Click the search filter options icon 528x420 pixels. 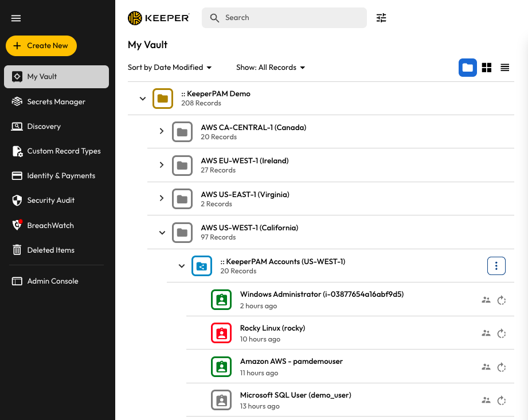pos(381,18)
